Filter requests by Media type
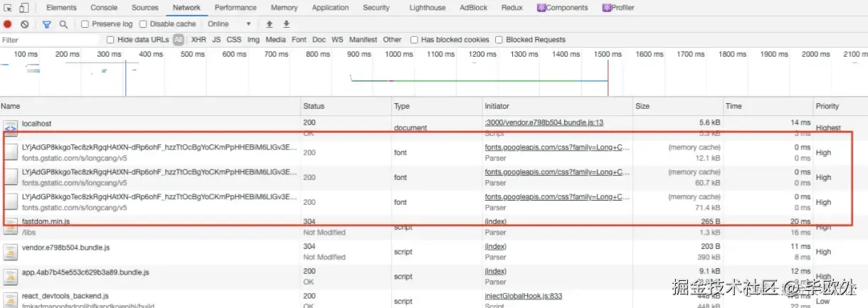868x308 pixels. [275, 40]
